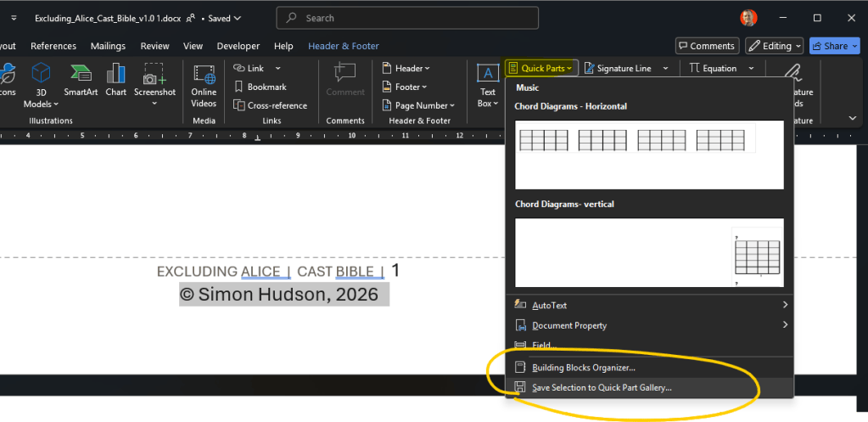Click the tab stop marker on ruler
The height and width of the screenshot is (422, 868).
click(x=257, y=138)
